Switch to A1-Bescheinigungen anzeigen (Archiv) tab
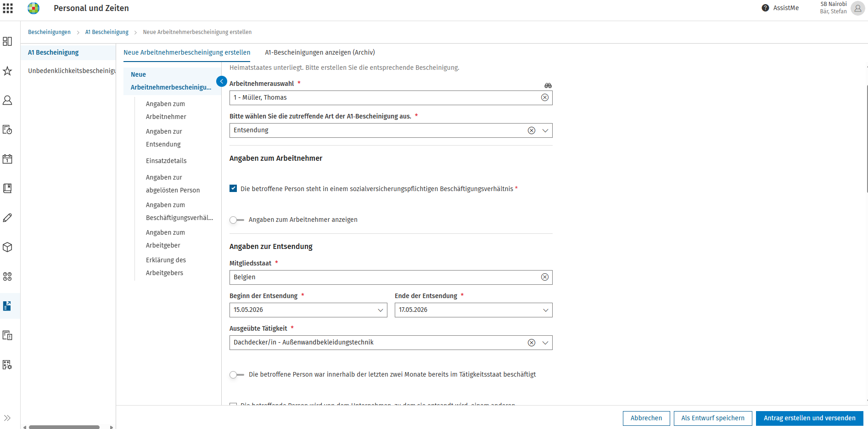 320,52
